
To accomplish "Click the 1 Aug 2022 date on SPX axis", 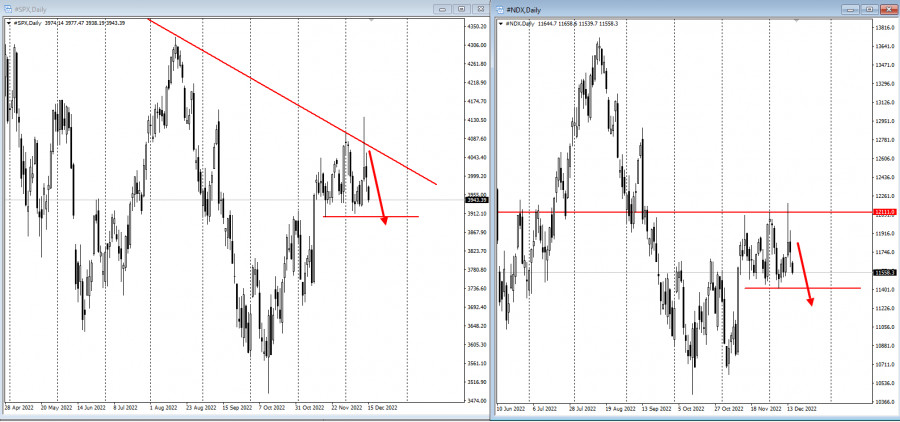I will tap(166, 408).
